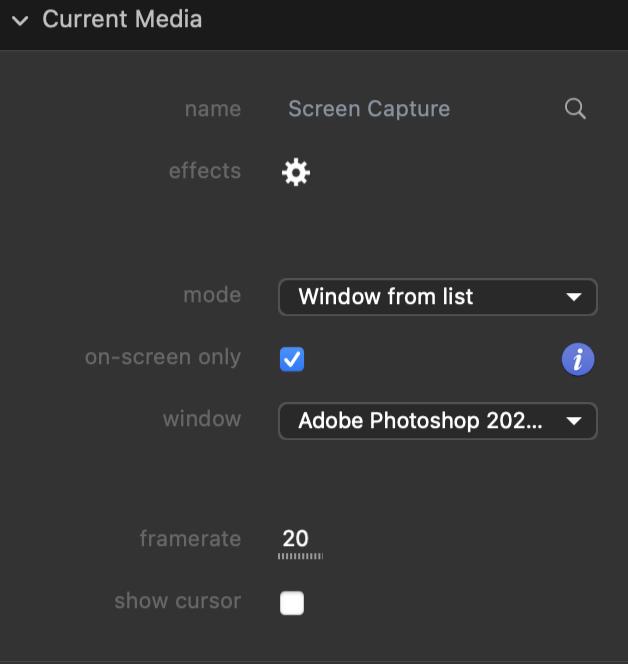The height and width of the screenshot is (664, 628).
Task: Open the mode dropdown 'Window from list'
Action: 437,297
